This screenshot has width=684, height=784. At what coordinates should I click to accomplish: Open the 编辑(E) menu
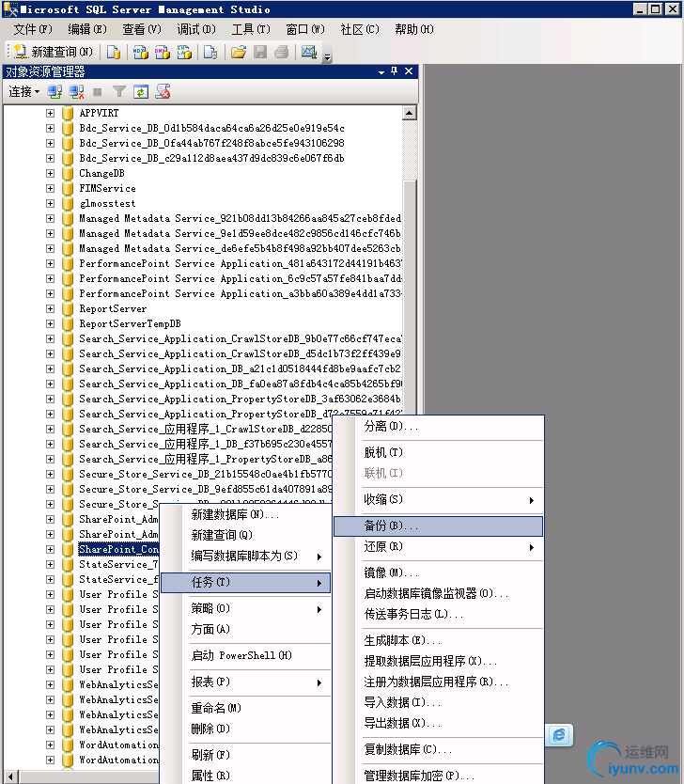(87, 29)
